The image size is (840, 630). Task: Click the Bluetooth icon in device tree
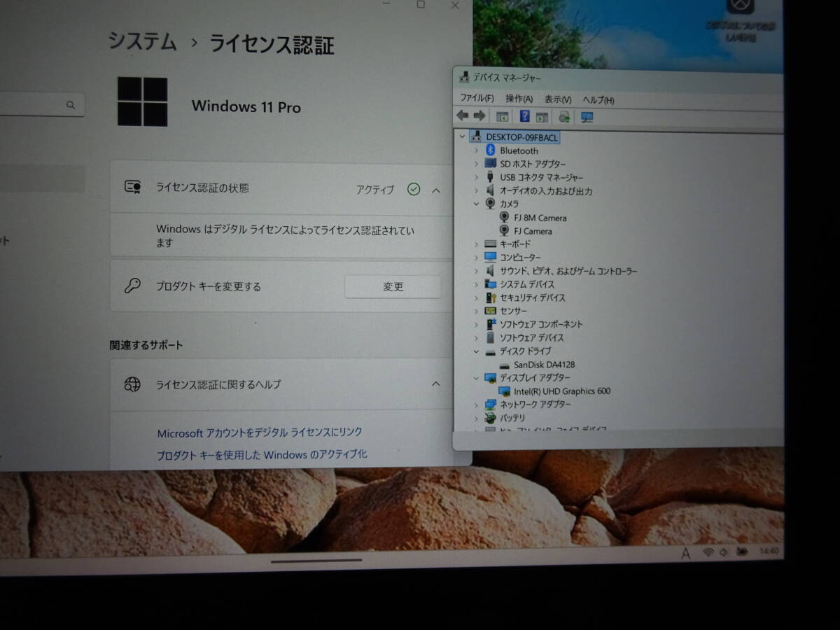490,150
